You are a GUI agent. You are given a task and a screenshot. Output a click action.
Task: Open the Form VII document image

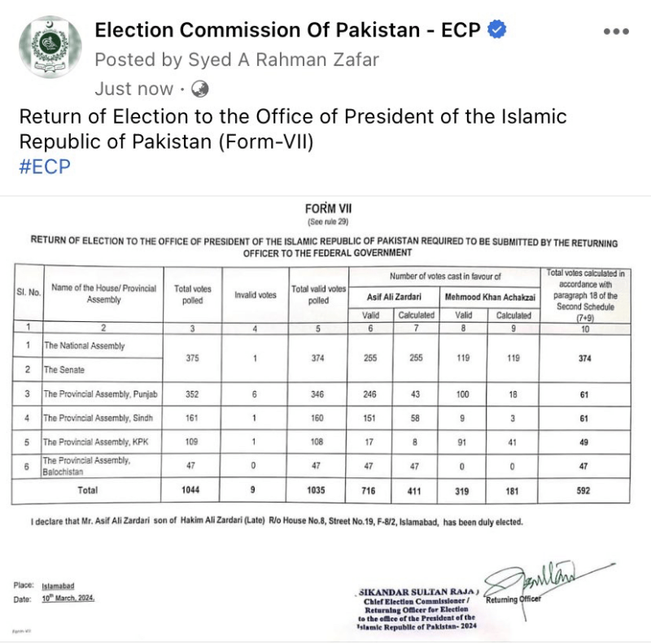click(x=325, y=419)
